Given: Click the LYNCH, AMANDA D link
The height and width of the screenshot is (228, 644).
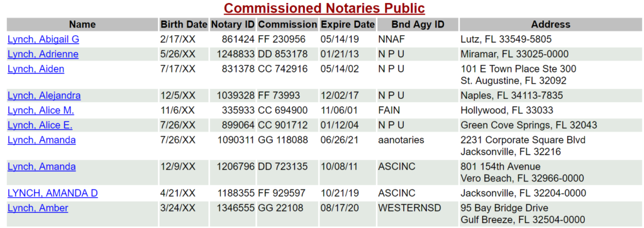Looking at the screenshot, I should tap(53, 193).
